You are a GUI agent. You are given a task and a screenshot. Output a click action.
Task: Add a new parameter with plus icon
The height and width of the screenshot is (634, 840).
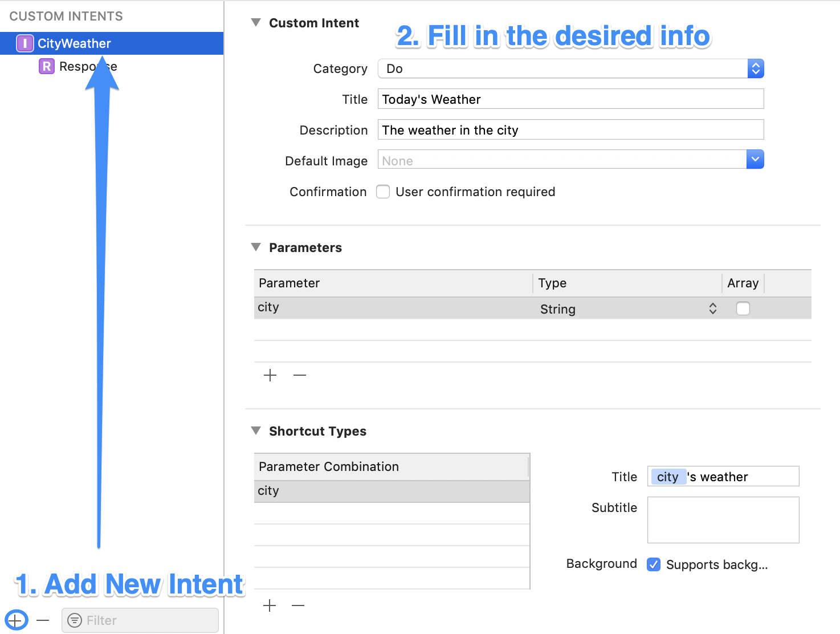(x=270, y=375)
